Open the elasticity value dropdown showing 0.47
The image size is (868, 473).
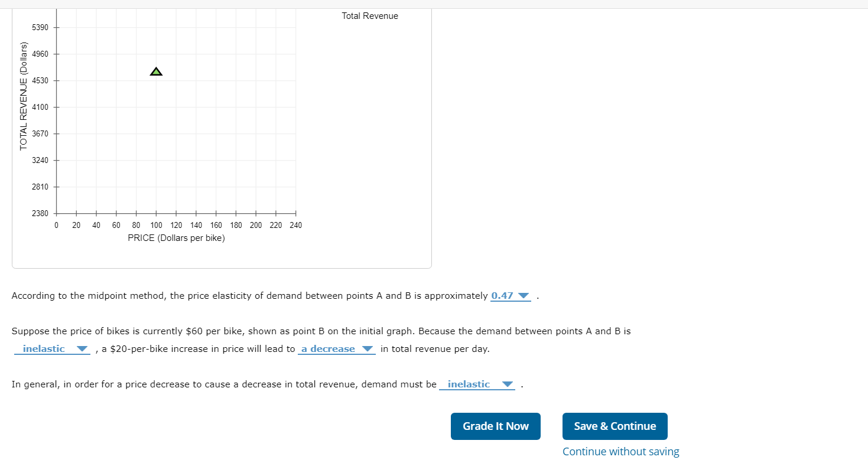pos(509,296)
